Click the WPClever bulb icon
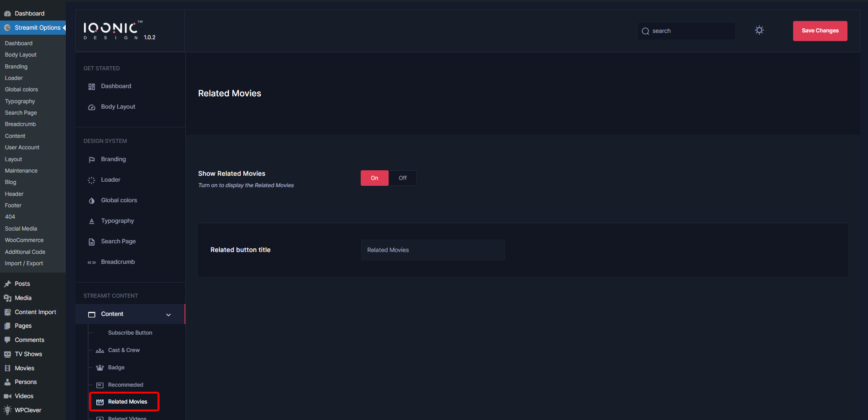 pos(7,410)
